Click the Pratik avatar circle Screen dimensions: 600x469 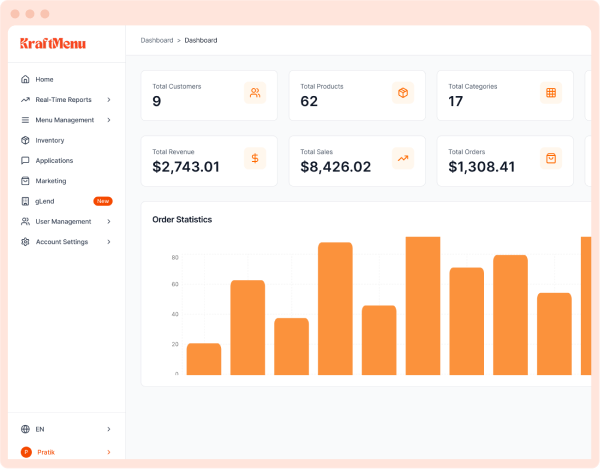coord(26,452)
